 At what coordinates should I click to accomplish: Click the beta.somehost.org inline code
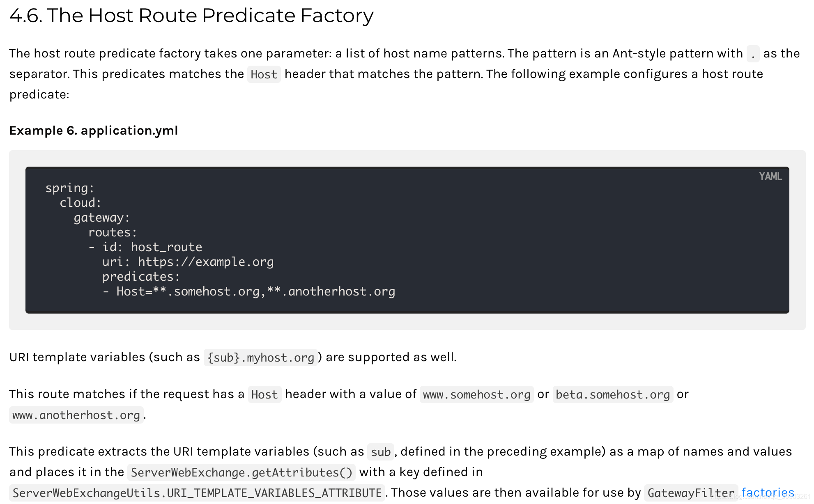[x=613, y=394]
